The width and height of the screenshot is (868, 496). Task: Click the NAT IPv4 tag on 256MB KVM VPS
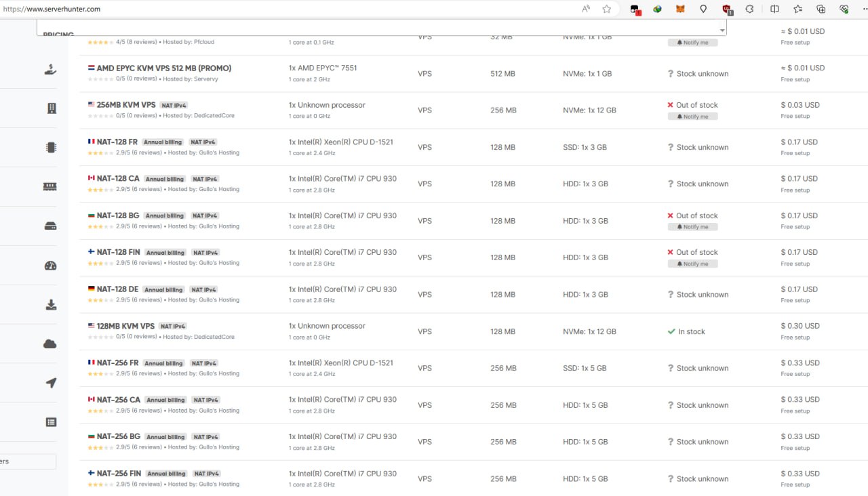point(174,106)
